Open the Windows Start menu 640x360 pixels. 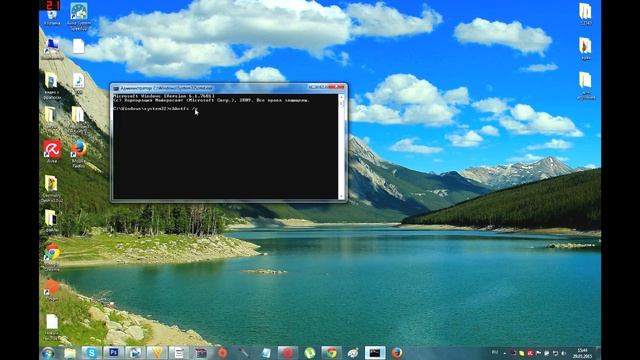point(48,353)
